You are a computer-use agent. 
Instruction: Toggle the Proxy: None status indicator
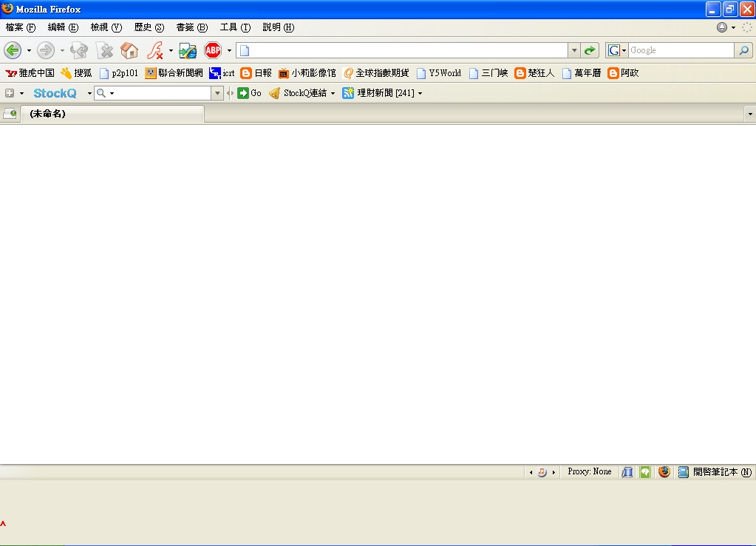pyautogui.click(x=589, y=472)
